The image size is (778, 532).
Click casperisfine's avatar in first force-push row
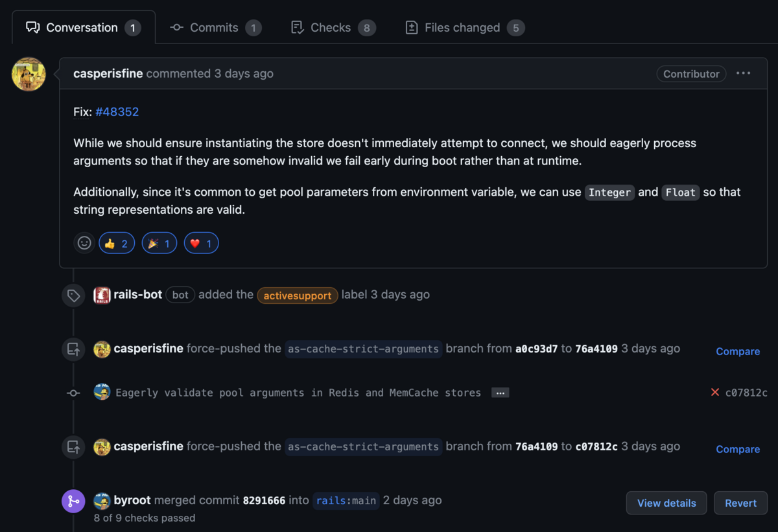[x=102, y=349]
